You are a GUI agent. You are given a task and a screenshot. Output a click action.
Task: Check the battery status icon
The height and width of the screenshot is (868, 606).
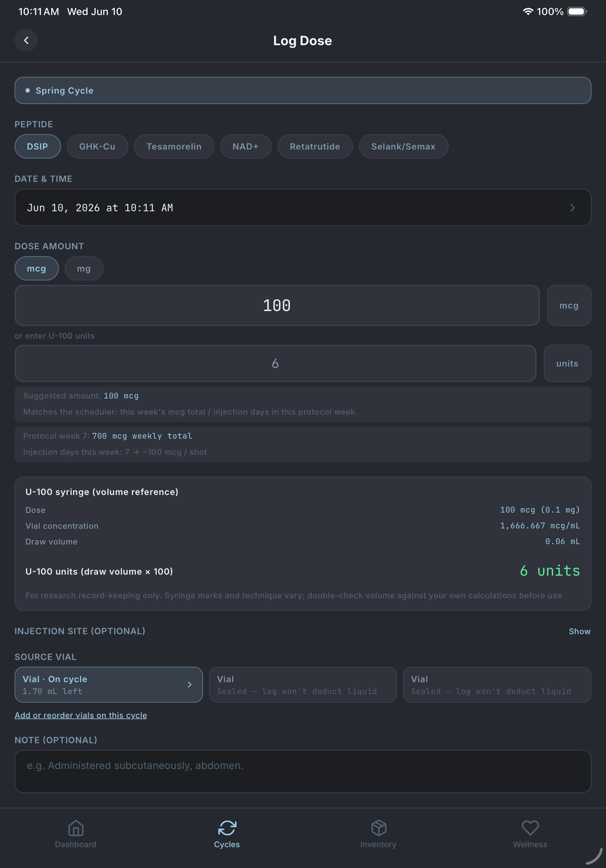tap(577, 12)
